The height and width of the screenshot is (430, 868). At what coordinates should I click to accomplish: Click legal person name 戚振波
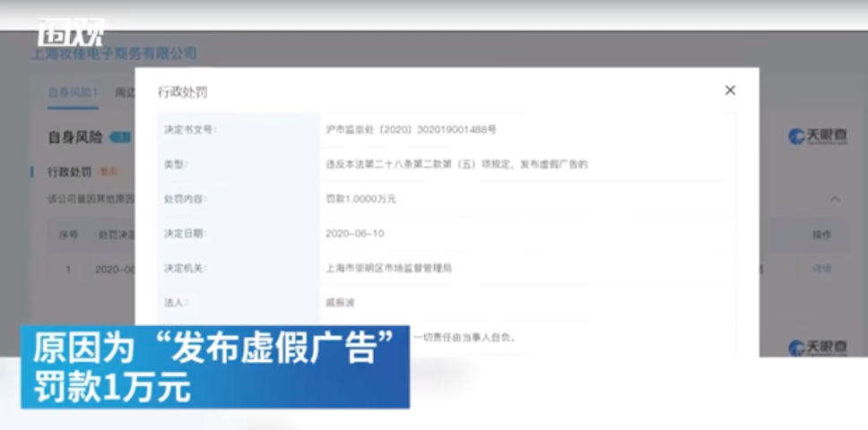(x=341, y=303)
